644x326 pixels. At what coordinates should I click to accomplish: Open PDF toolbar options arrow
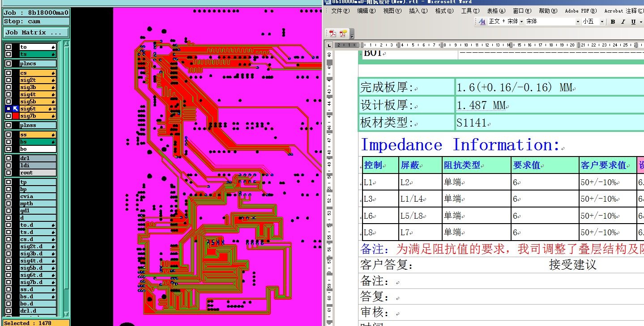click(352, 34)
